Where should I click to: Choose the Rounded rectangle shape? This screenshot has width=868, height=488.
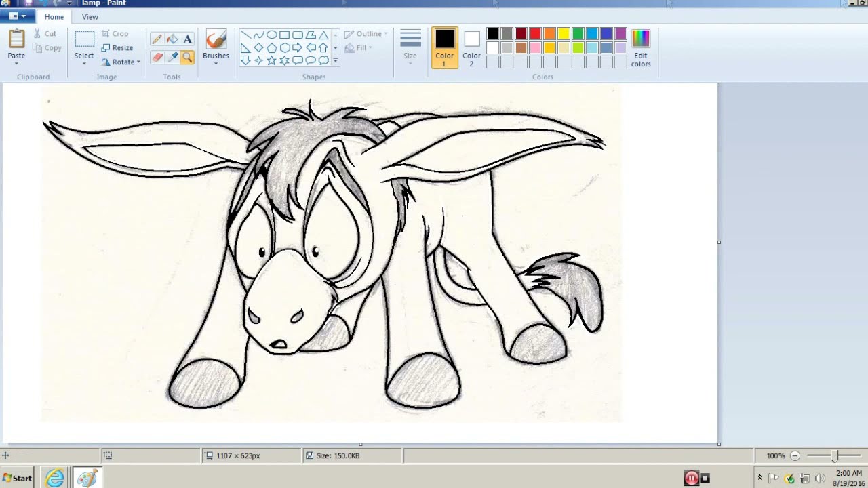click(x=297, y=35)
